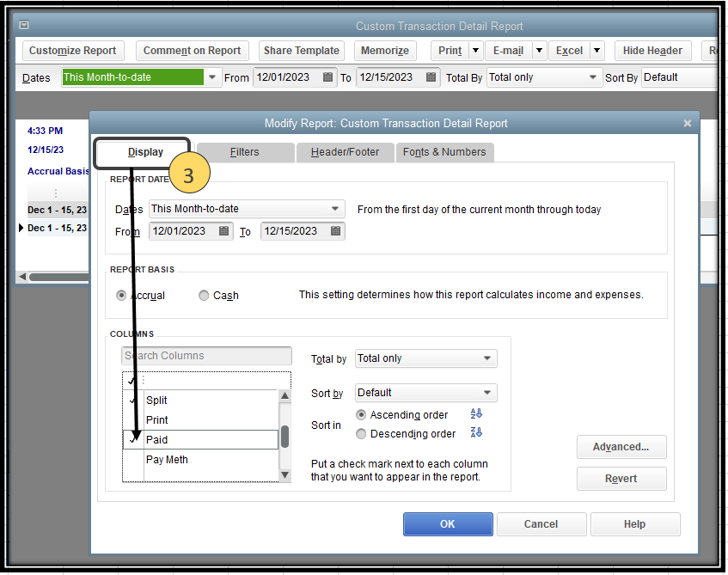Click the Search Columns field
The image size is (728, 575).
click(206, 356)
